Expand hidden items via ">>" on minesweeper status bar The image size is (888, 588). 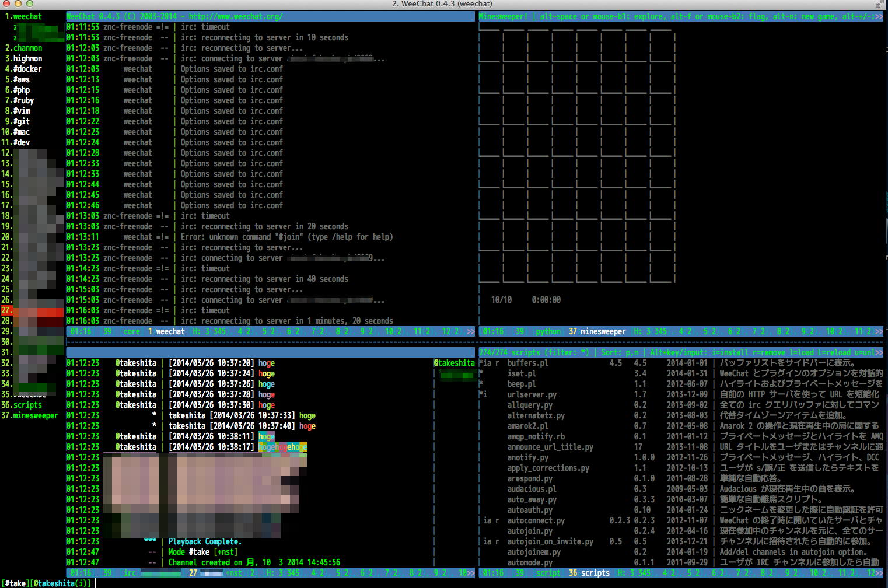pos(880,331)
